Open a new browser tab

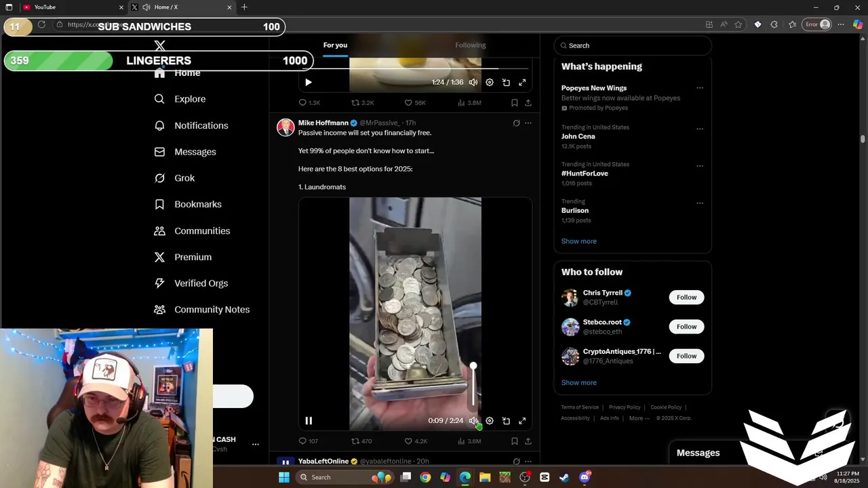pos(244,7)
